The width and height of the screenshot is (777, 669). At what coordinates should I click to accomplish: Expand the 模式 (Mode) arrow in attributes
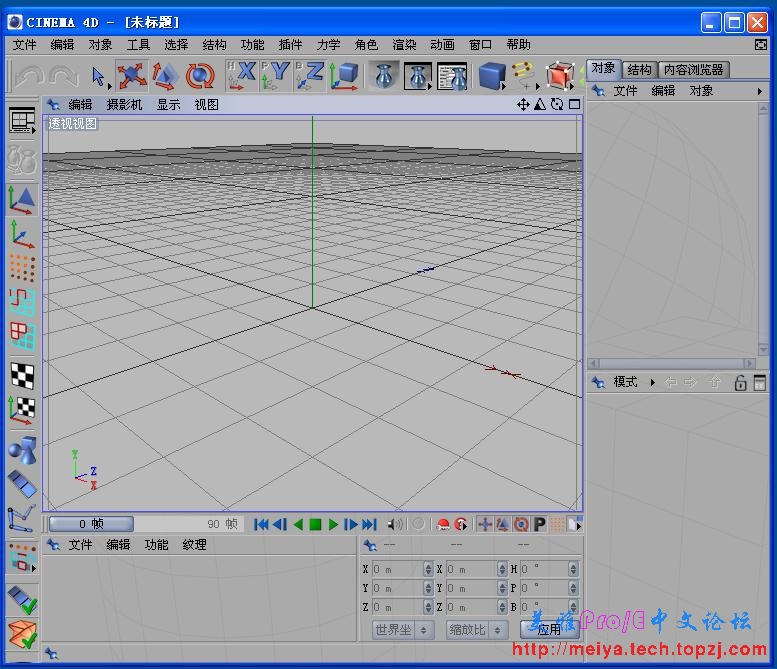tap(653, 383)
